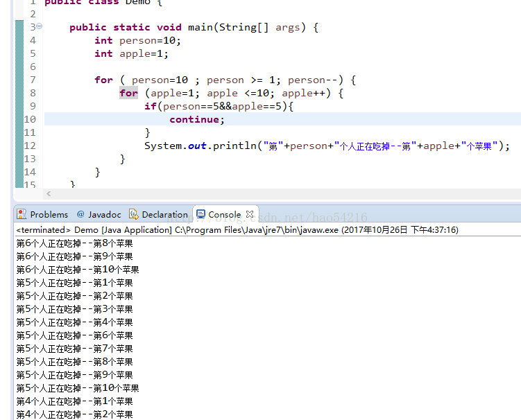
Task: Click the 'int apple=1;' declaration line
Action: [x=132, y=54]
